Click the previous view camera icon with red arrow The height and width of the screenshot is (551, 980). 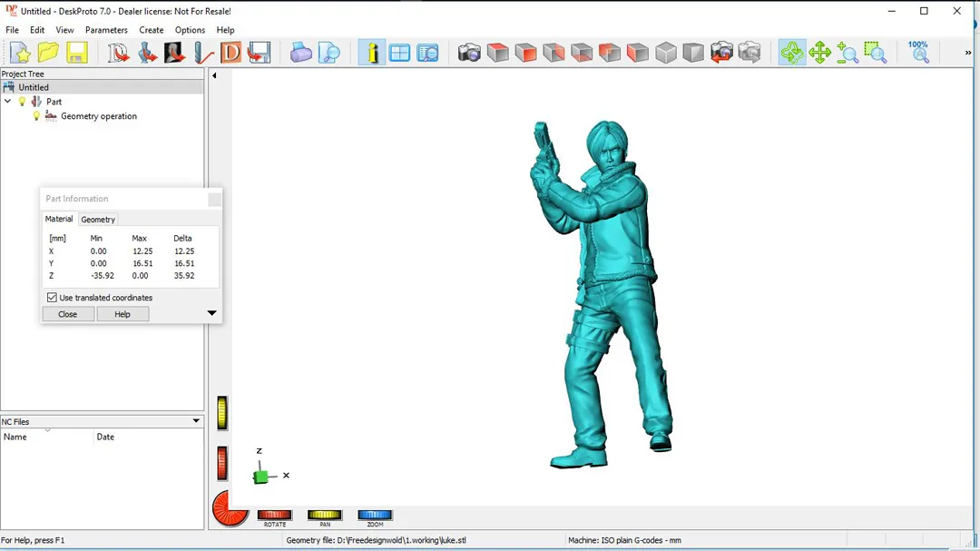click(721, 53)
